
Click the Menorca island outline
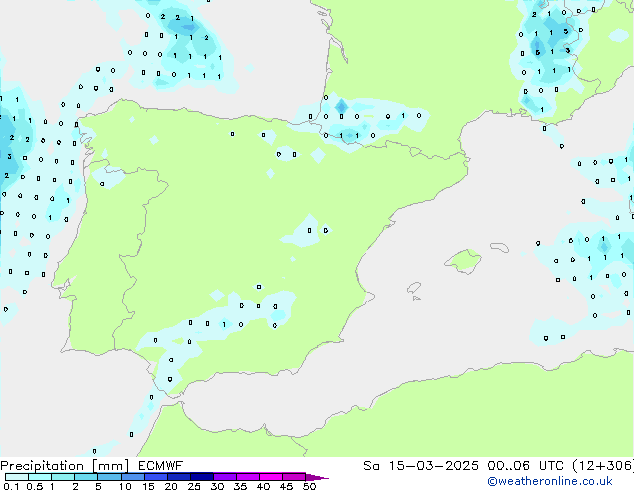tap(499, 247)
